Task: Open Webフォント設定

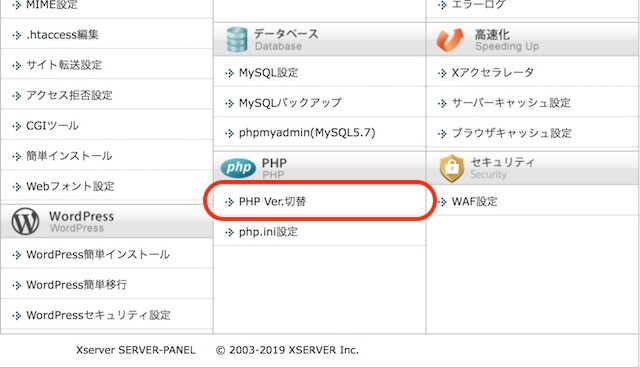Action: (70, 186)
